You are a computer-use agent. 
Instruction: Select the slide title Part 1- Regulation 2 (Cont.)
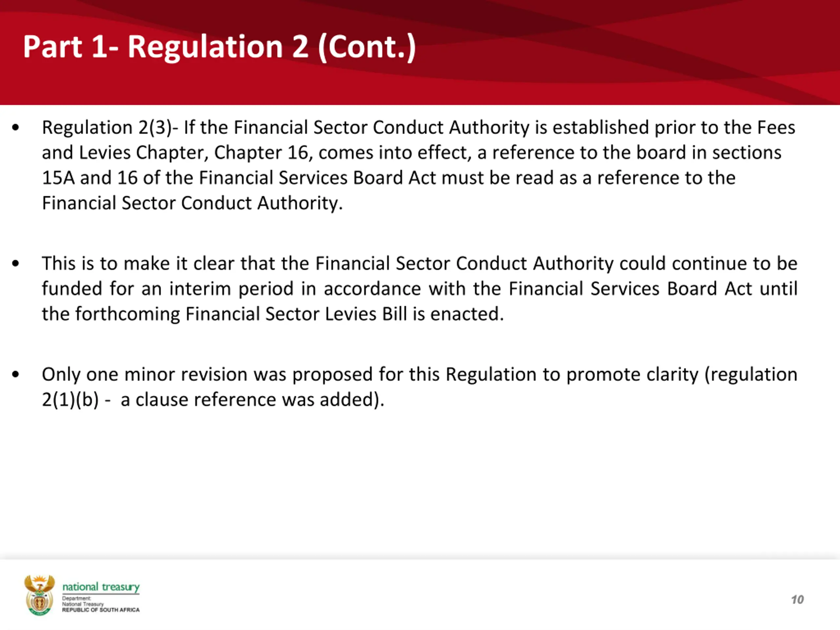tap(220, 47)
